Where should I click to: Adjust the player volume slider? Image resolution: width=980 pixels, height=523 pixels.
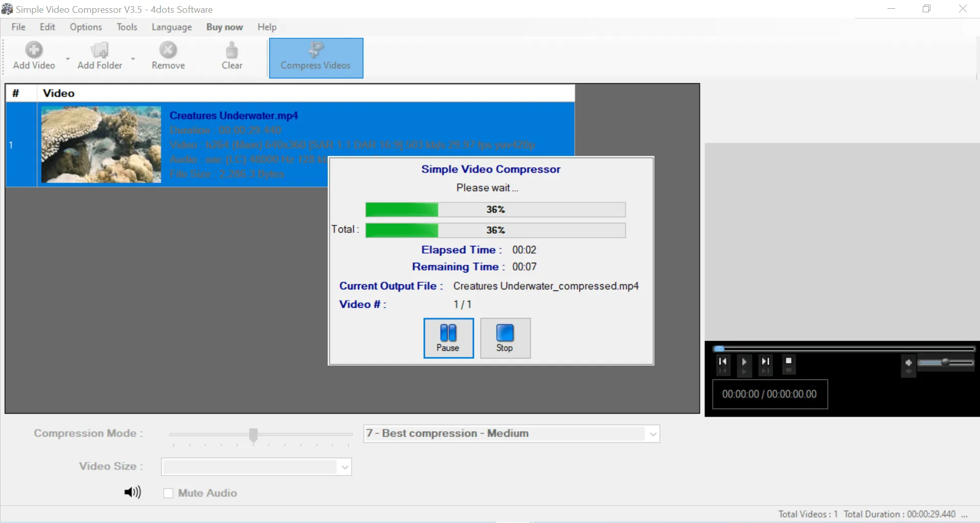(946, 362)
